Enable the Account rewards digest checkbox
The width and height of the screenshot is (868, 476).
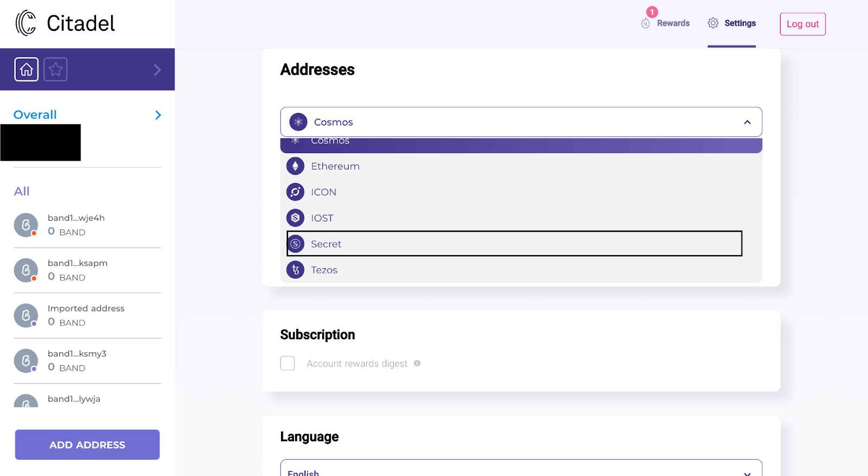pyautogui.click(x=288, y=363)
